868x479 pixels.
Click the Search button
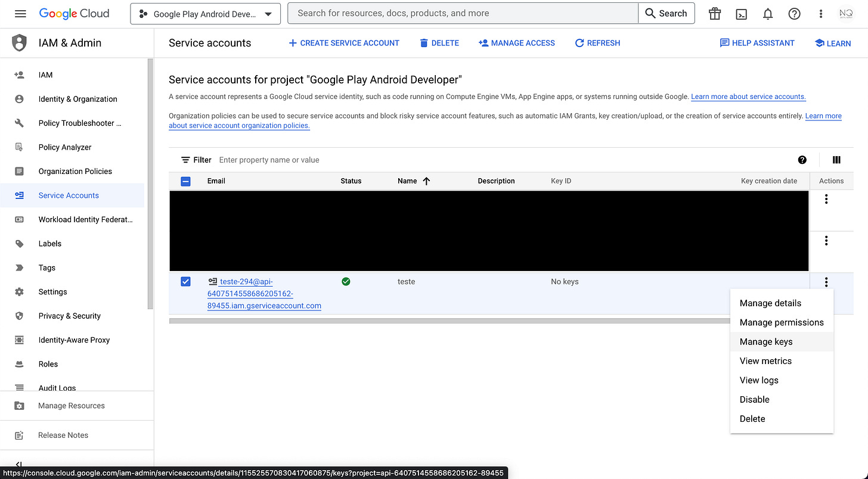click(x=666, y=13)
